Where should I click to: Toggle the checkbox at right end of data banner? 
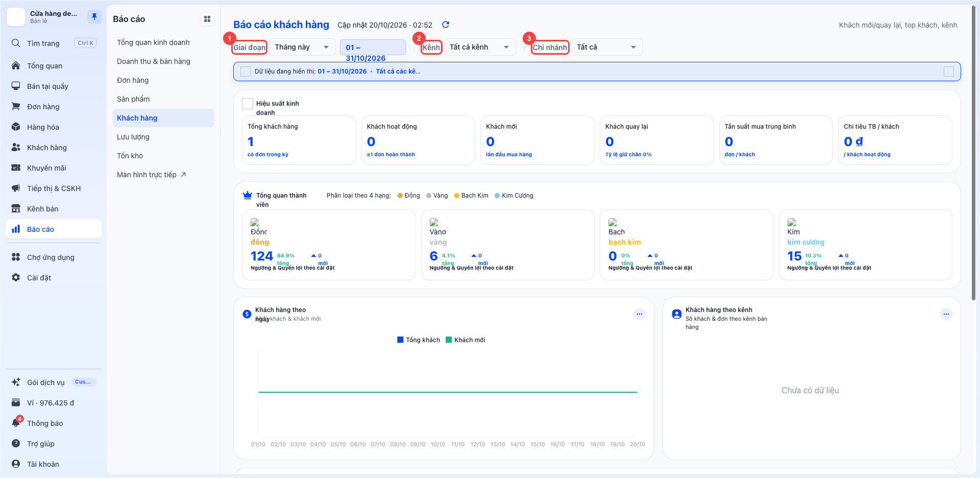coord(949,71)
